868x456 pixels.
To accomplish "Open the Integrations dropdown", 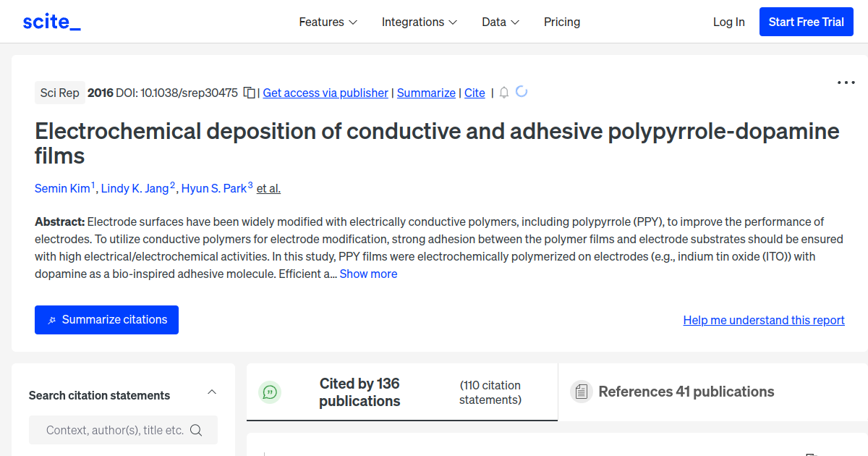I will click(419, 22).
